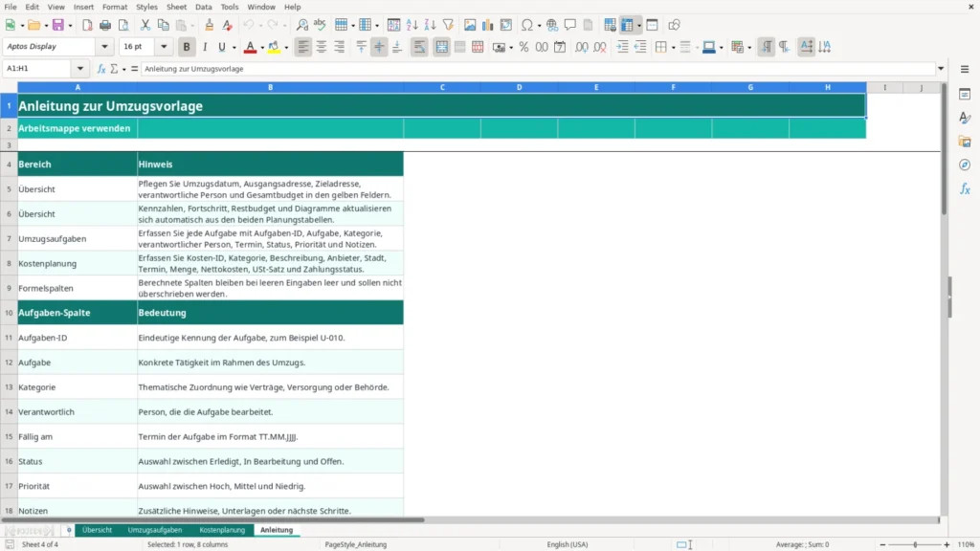
Task: Click Format as Percent icon
Action: click(x=523, y=47)
